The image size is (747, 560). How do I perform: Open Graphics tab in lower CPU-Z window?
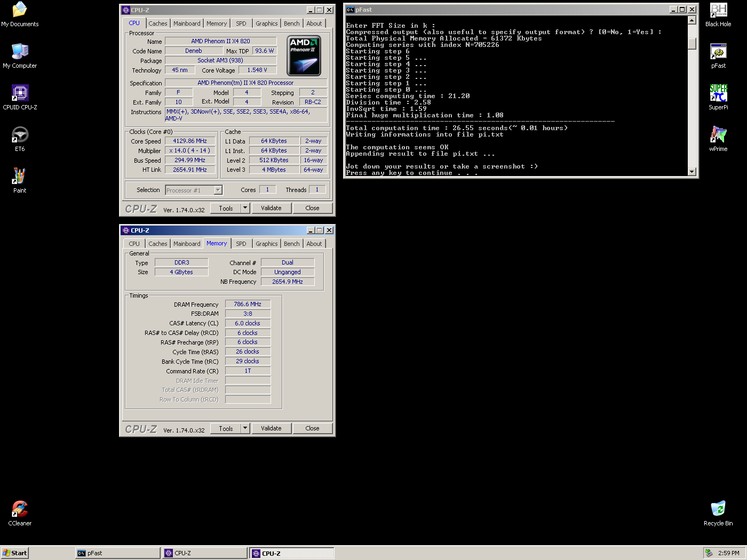coord(266,244)
